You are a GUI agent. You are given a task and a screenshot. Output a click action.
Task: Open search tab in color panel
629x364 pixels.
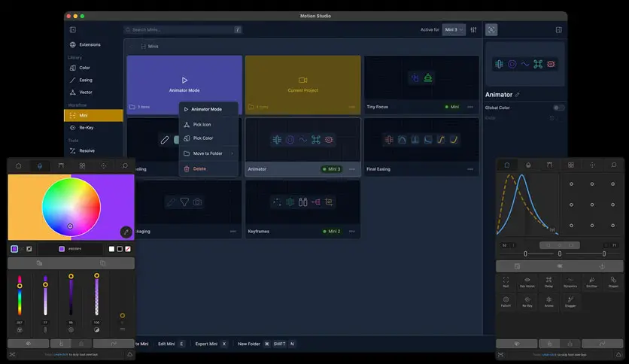(125, 166)
